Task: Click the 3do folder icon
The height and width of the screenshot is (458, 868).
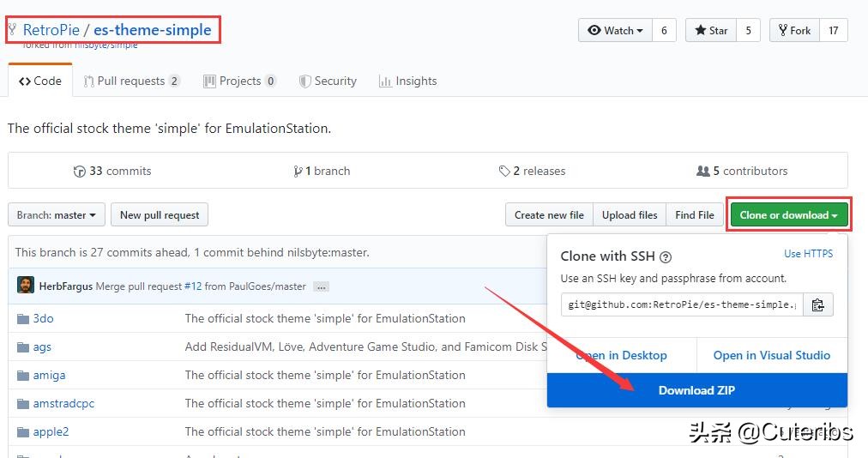Action: 23,319
